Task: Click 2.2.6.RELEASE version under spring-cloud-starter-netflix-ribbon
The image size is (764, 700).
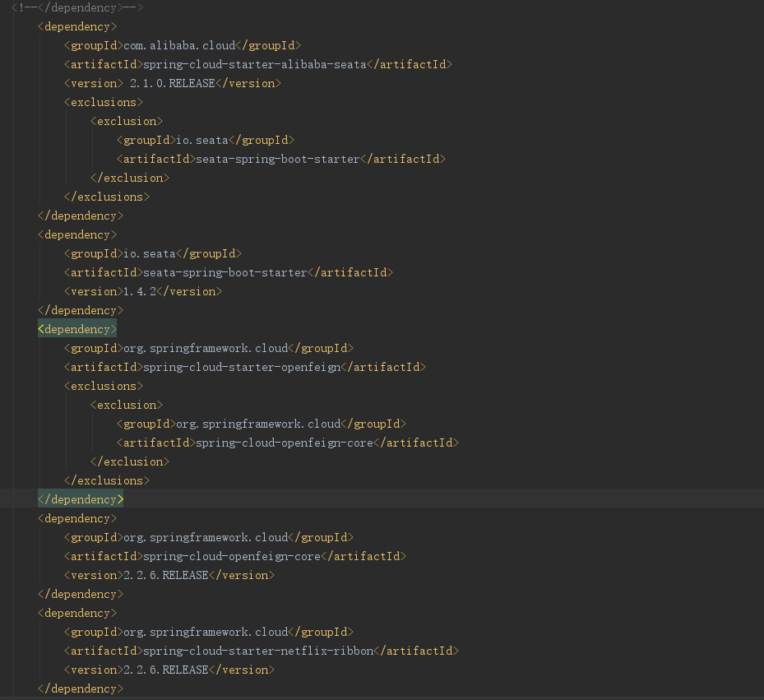Action: [x=169, y=670]
